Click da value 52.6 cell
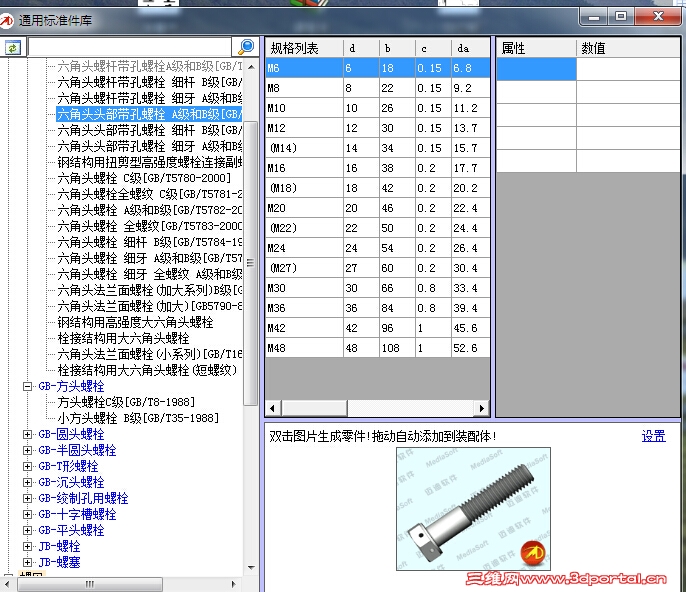This screenshot has width=686, height=592. 470,348
